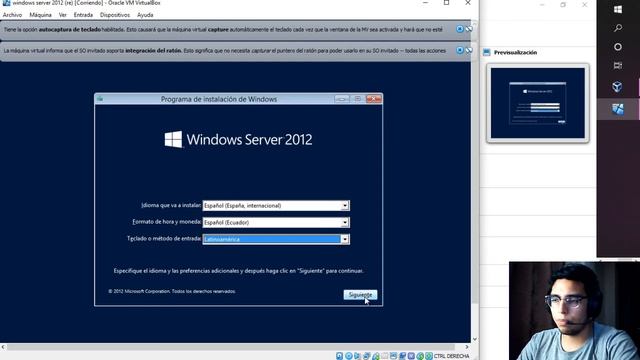
Task: Stop showing the integración del ratón message
Action: (x=469, y=50)
